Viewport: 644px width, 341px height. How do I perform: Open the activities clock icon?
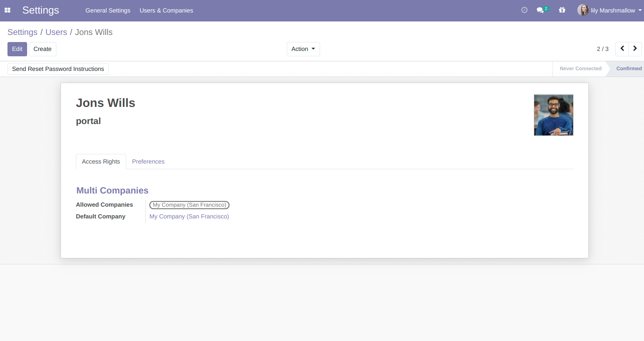coord(524,10)
